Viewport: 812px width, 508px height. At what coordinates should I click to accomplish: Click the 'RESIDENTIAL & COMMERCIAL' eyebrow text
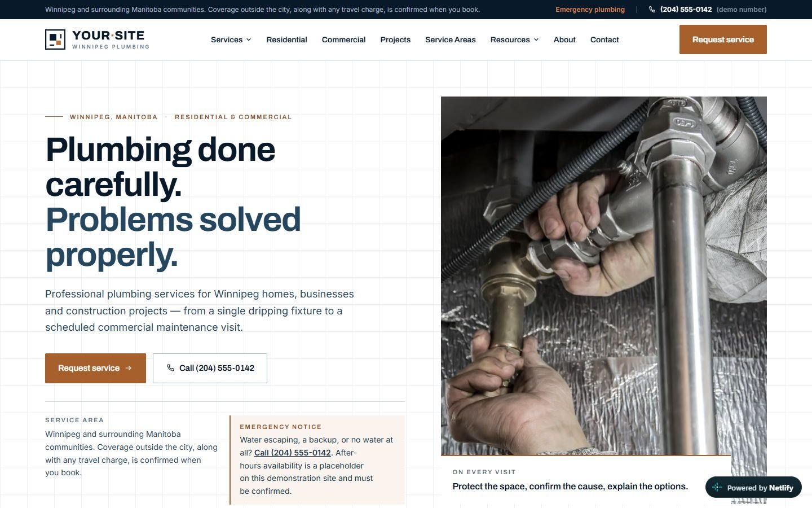tap(233, 117)
